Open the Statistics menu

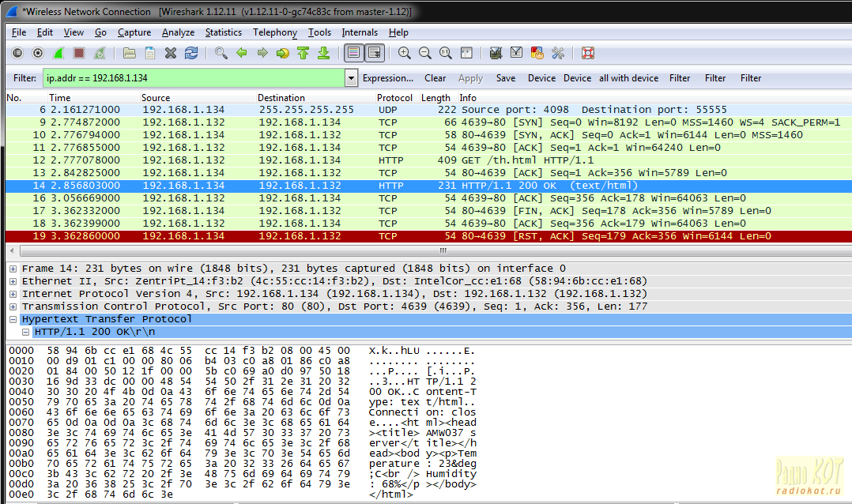pyautogui.click(x=223, y=32)
